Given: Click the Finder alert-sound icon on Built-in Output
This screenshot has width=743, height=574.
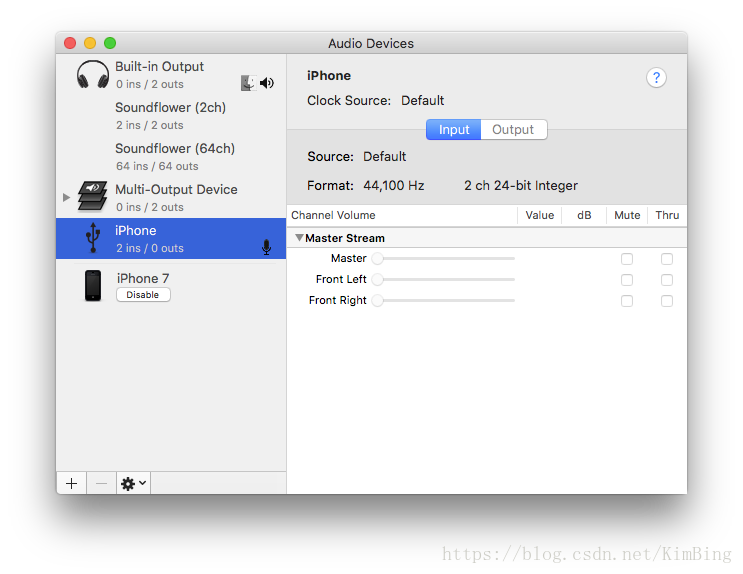Looking at the screenshot, I should tap(248, 83).
